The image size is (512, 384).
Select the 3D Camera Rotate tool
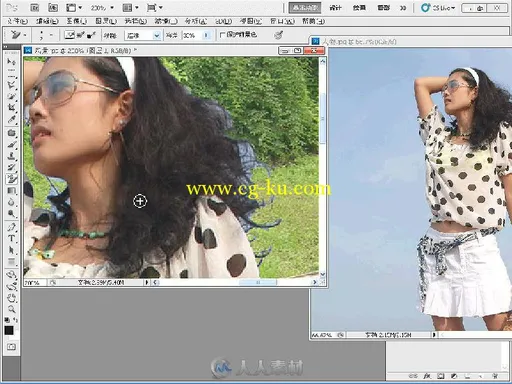11,286
